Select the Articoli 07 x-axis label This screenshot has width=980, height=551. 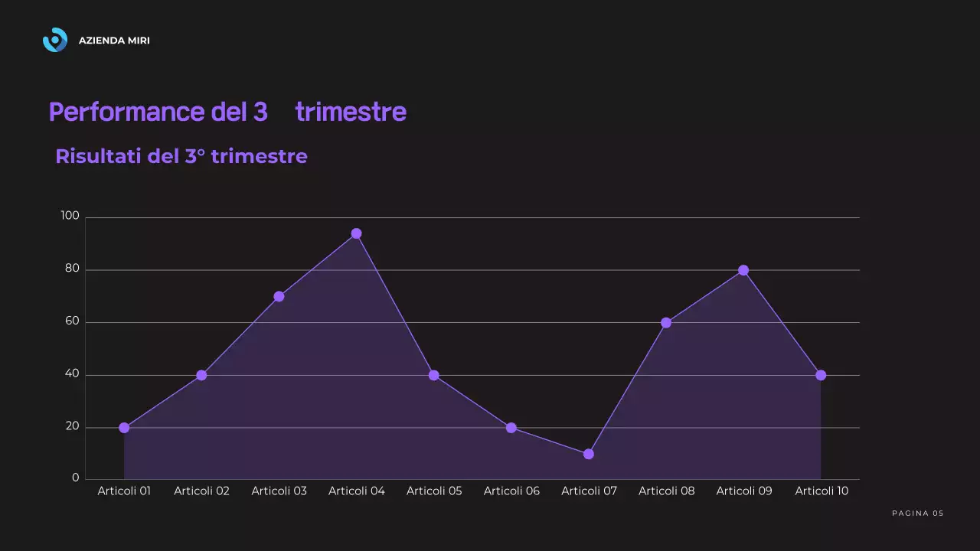tap(589, 491)
